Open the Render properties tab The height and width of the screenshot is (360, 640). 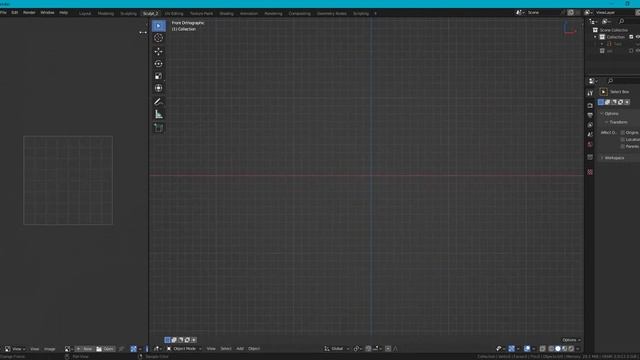(x=590, y=106)
